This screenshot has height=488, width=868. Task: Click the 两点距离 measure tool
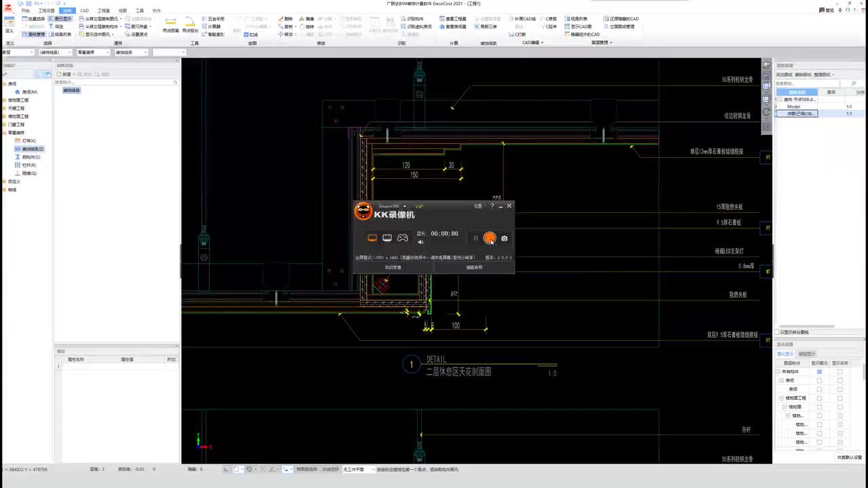tap(170, 26)
